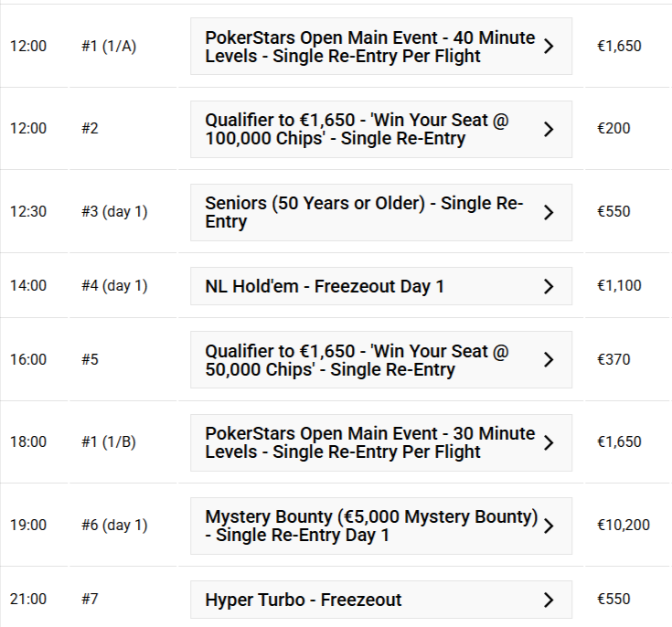Expand the 30 Minute Levels Main Event chevron
The height and width of the screenshot is (627, 672).
(549, 442)
